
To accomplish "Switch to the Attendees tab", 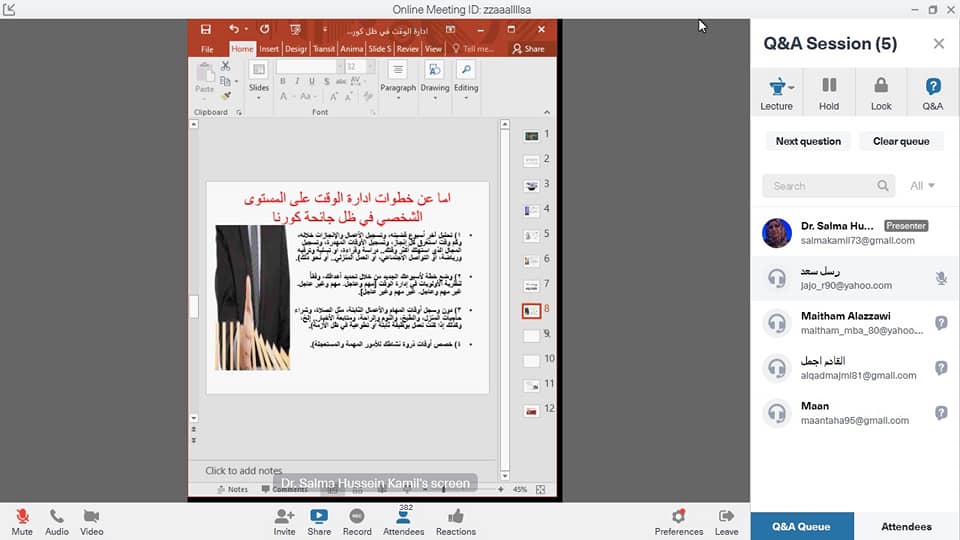I will 907,527.
